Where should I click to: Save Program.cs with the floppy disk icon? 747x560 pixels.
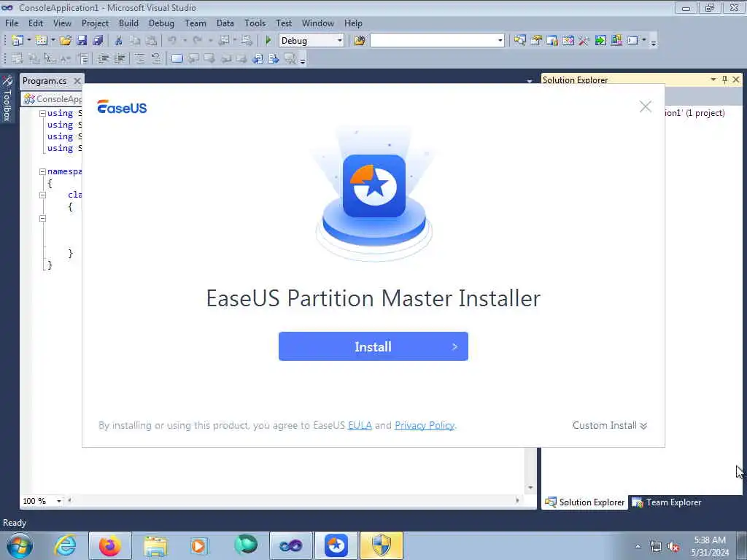pyautogui.click(x=82, y=41)
